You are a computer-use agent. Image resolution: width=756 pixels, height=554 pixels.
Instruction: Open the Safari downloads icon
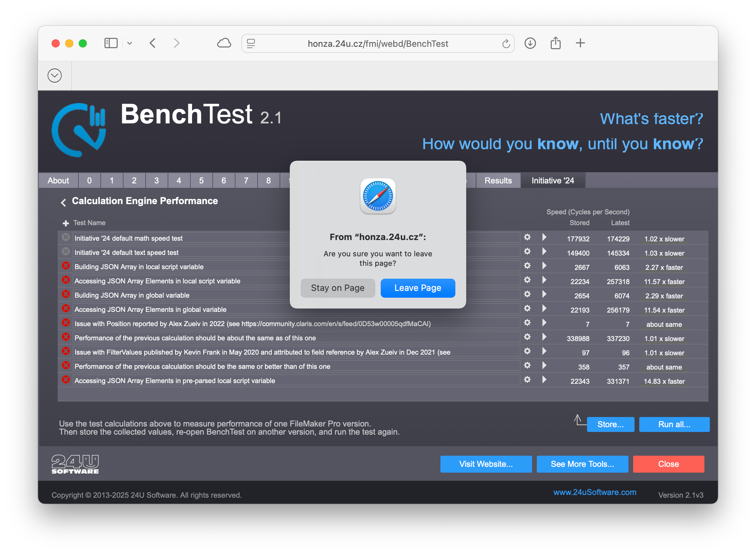click(x=530, y=43)
